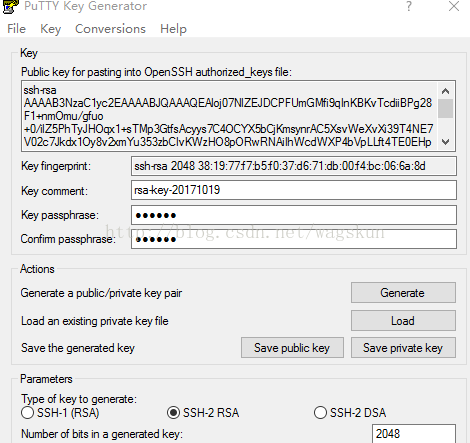
Task: Click the 'Number of bits in a generated key:' label
Action: (x=102, y=434)
